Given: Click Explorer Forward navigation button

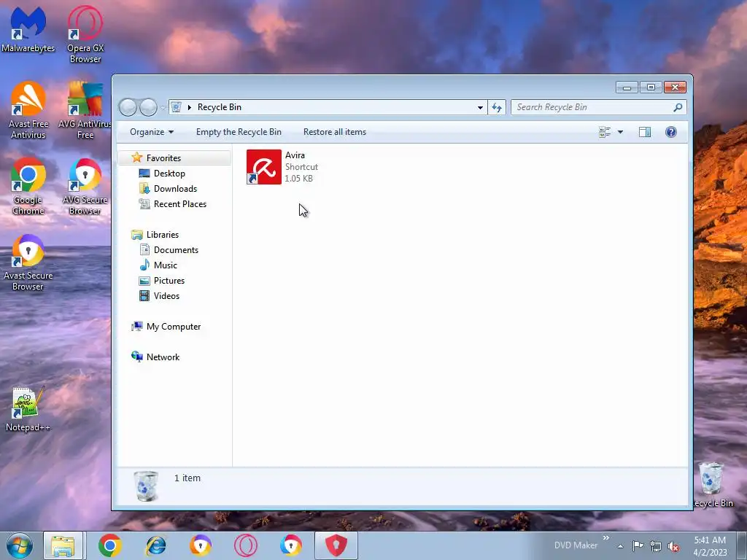Looking at the screenshot, I should pos(148,107).
